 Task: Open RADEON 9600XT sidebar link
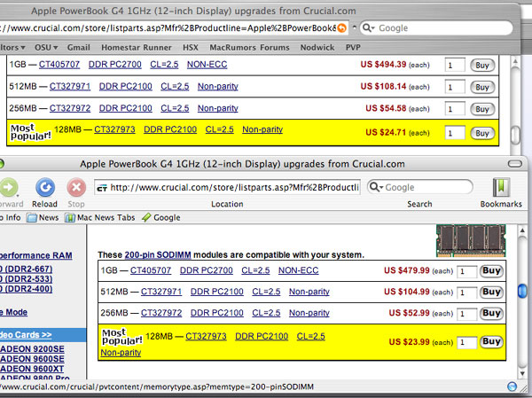tap(32, 369)
